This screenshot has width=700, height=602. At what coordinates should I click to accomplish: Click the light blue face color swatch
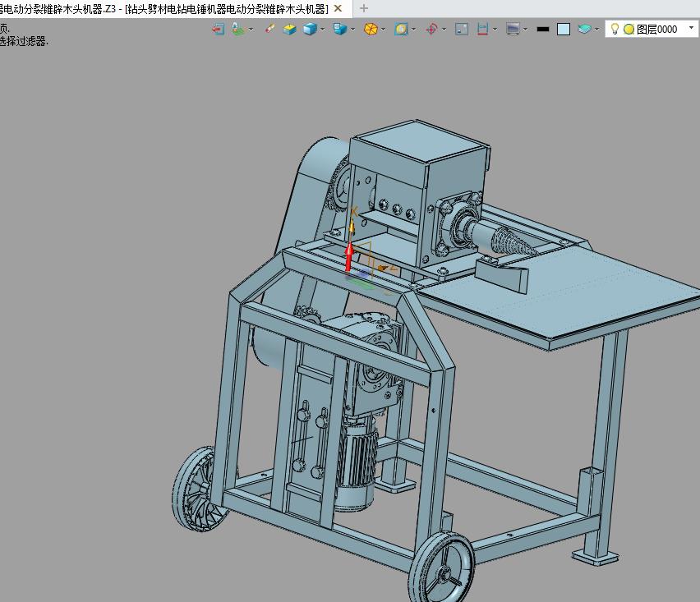click(564, 30)
